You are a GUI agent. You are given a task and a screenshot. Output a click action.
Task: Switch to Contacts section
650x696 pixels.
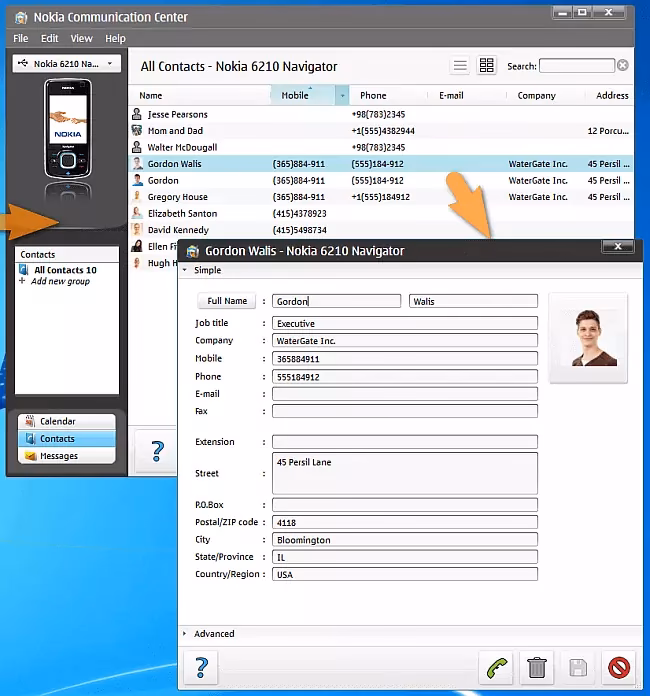click(x=67, y=439)
